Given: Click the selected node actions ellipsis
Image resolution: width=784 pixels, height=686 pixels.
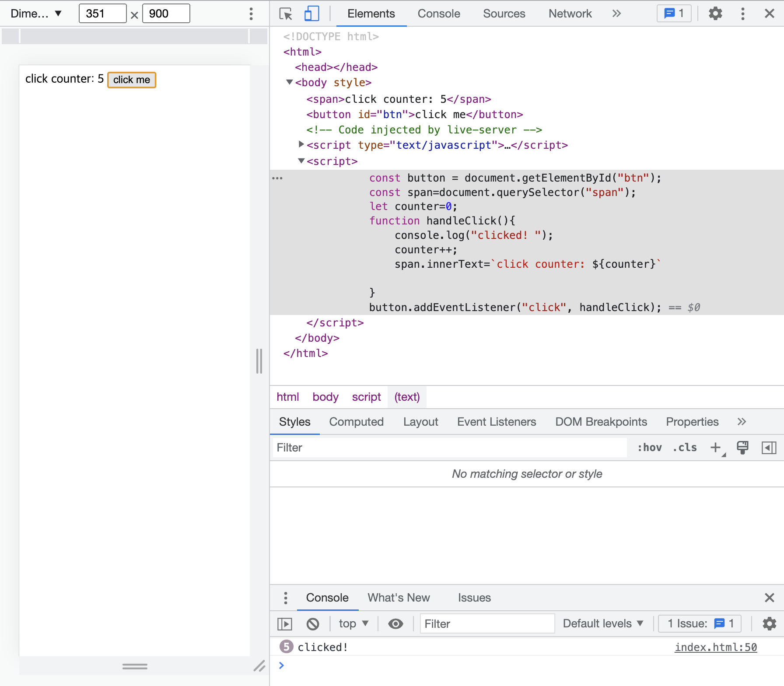Looking at the screenshot, I should pyautogui.click(x=277, y=178).
